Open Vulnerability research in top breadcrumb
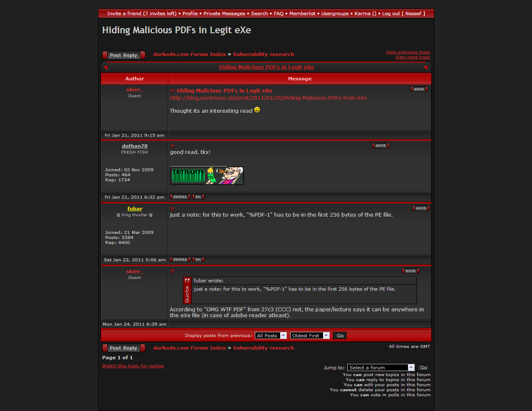The width and height of the screenshot is (532, 411). [263, 54]
